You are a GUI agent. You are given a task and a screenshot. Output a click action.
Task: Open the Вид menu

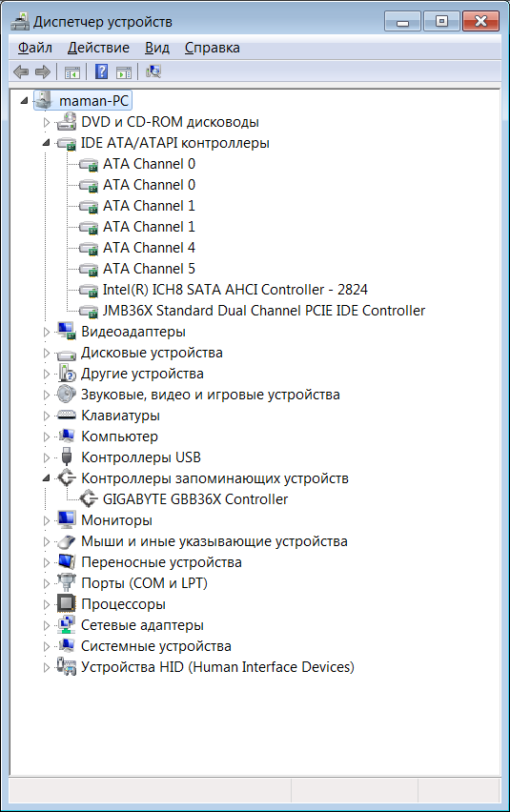[157, 48]
